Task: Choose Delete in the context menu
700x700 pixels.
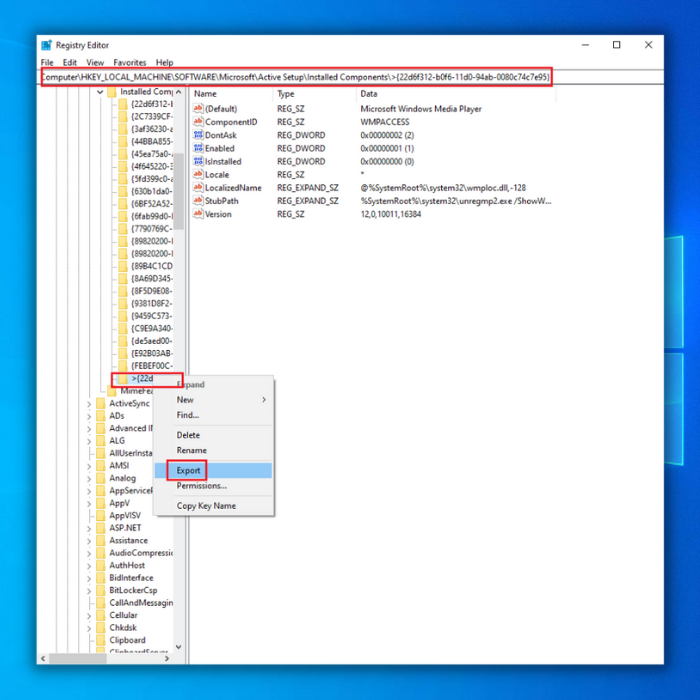Action: coord(213,435)
